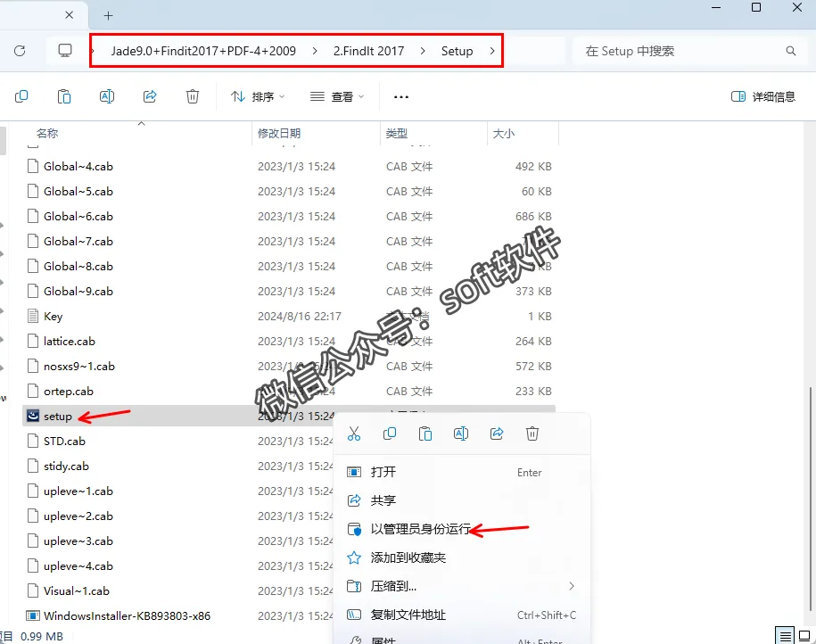
Task: Click Jade9.0+Findit2017+PDF-4+2009 breadcrumb
Action: pos(203,51)
